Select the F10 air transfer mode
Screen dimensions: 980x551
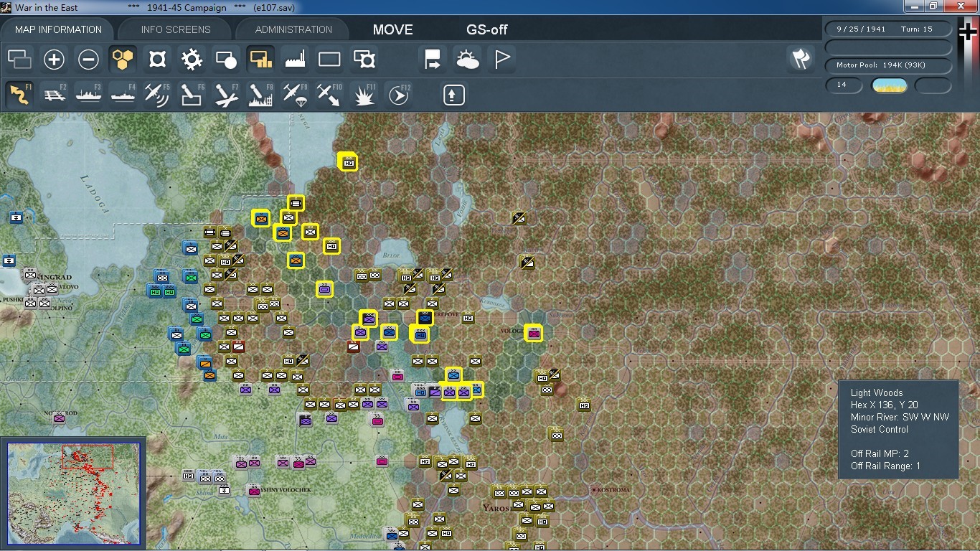click(329, 95)
